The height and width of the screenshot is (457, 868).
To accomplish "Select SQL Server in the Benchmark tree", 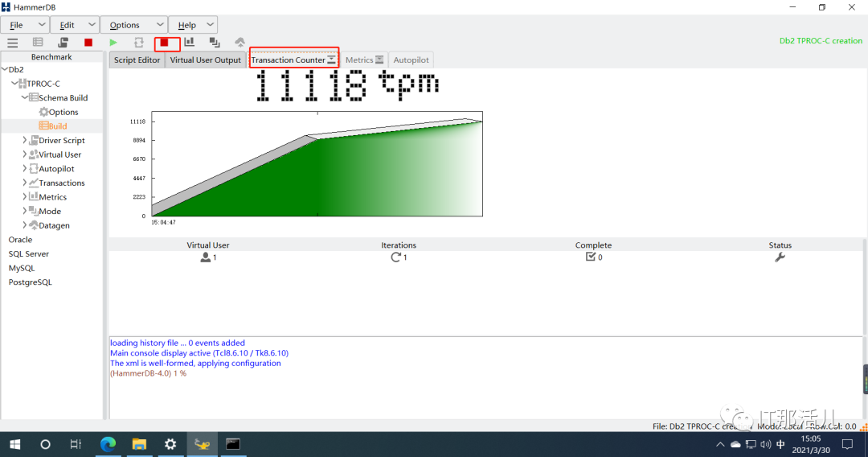I will pyautogui.click(x=29, y=253).
